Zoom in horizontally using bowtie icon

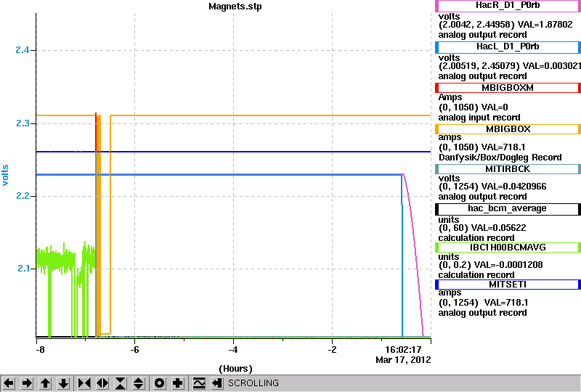click(84, 383)
